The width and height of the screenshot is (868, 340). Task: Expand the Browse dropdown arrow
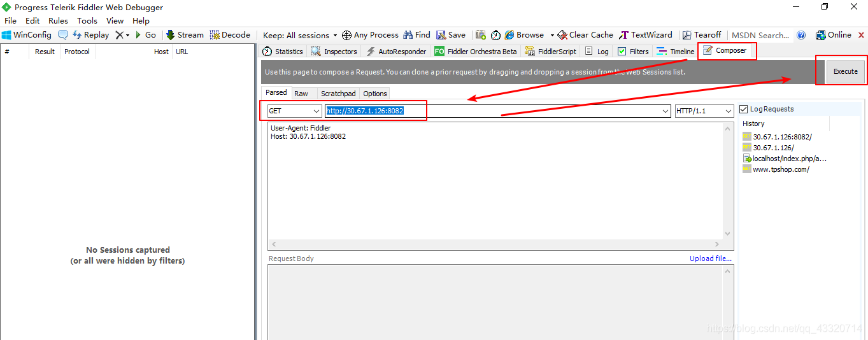tap(551, 35)
